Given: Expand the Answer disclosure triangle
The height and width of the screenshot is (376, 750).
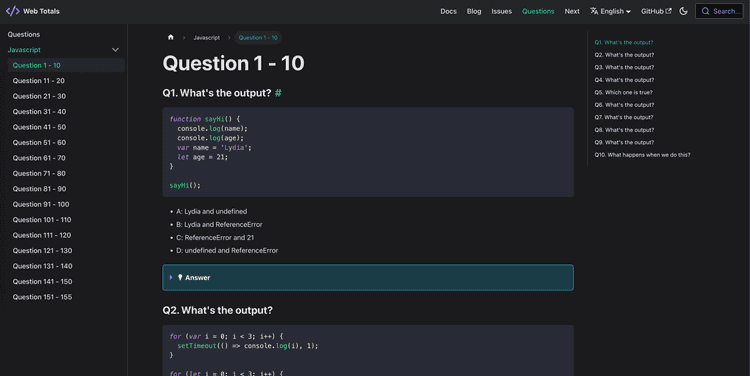Looking at the screenshot, I should coord(171,277).
